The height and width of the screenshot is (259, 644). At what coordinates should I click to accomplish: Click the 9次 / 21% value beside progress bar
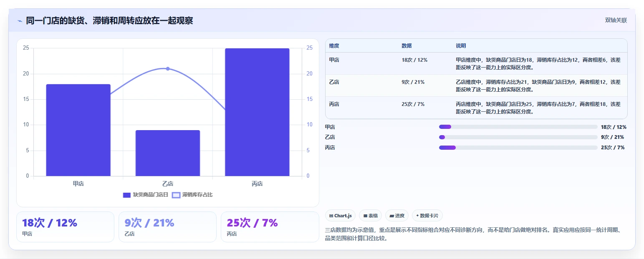(613, 137)
